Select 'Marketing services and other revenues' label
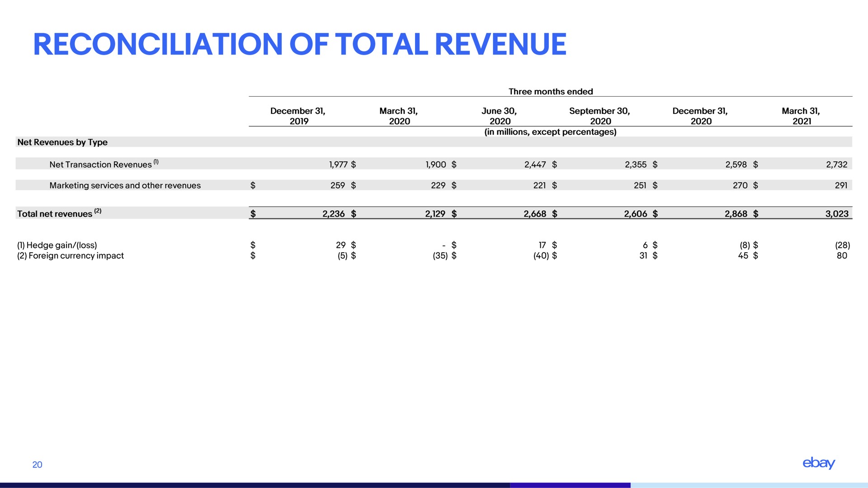868x488 pixels. coord(125,186)
